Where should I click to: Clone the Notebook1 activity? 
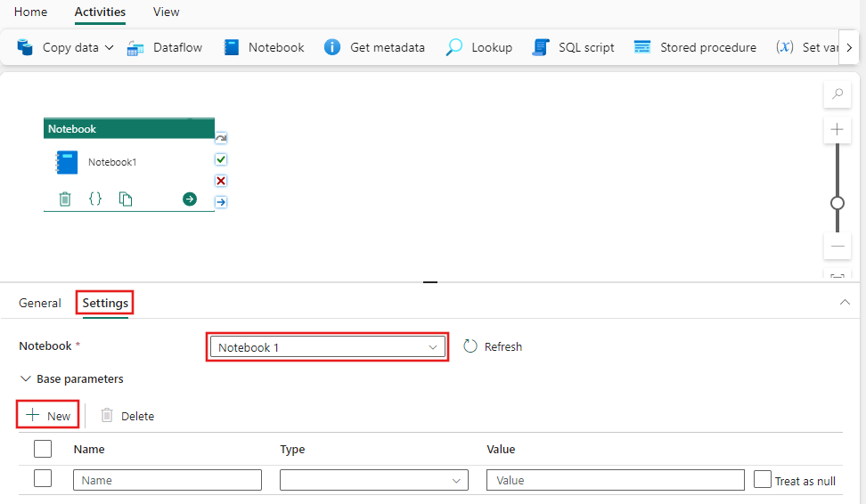[x=126, y=199]
